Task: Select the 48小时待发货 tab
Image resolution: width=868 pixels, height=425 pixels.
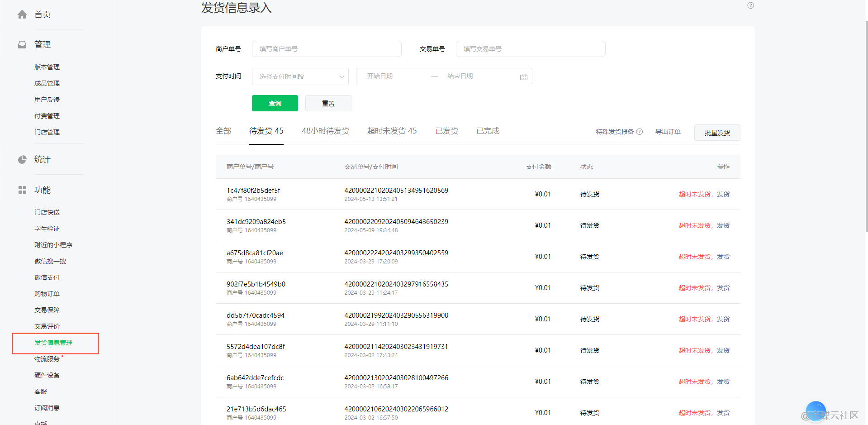Action: click(325, 131)
